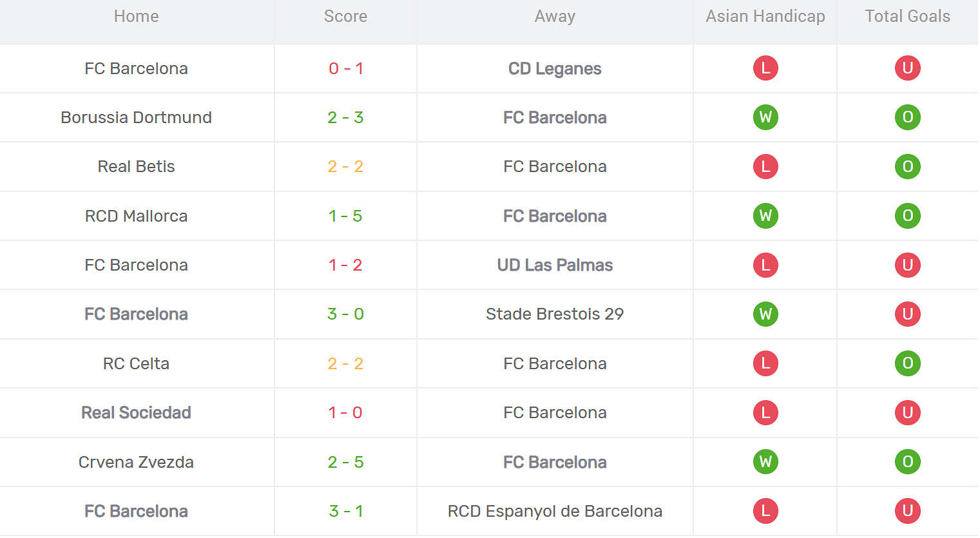Click the Score column header
The height and width of the screenshot is (538, 980).
[345, 16]
